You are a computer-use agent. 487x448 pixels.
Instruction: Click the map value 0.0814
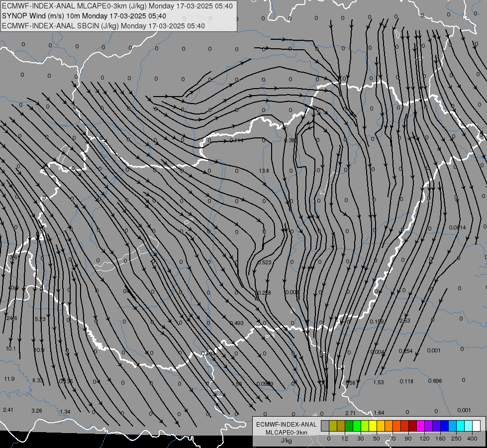click(x=458, y=227)
